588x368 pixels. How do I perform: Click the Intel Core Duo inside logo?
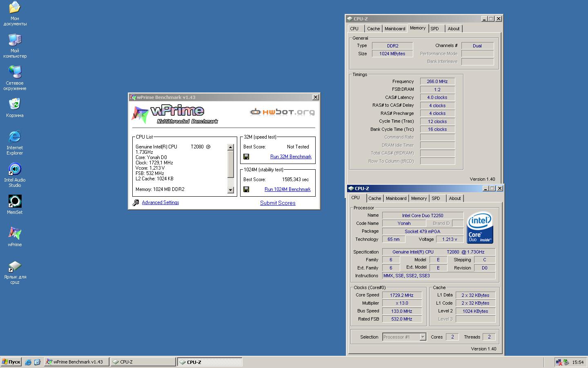480,227
